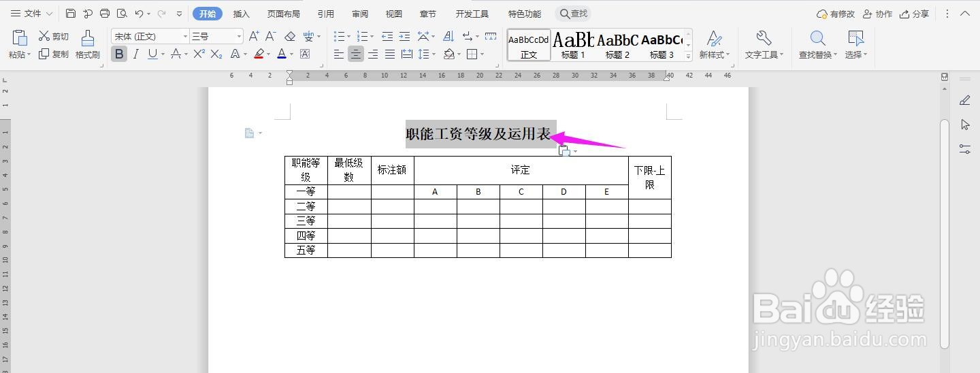Click the pointer icon in right sidebar
This screenshot has height=373, width=980.
(x=965, y=124)
